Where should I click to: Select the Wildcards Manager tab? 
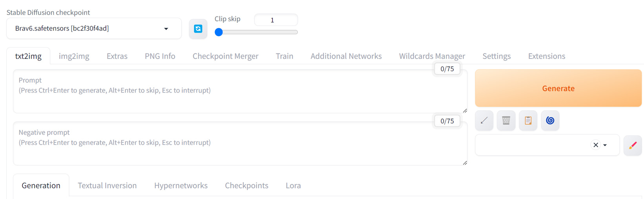432,56
